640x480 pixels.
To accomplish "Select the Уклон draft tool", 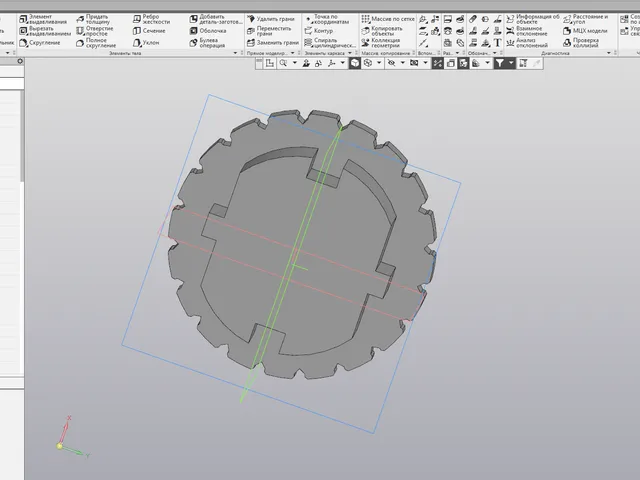I will click(146, 43).
